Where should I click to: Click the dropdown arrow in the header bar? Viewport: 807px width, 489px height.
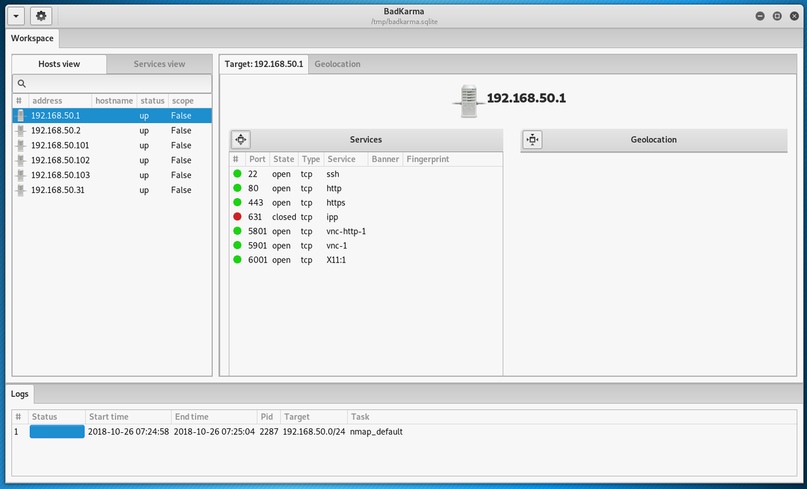click(14, 16)
